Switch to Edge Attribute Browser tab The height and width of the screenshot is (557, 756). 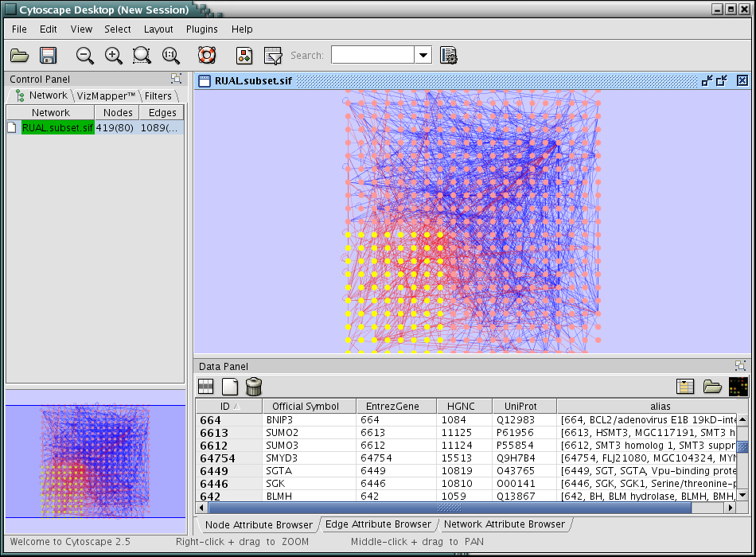click(x=378, y=524)
